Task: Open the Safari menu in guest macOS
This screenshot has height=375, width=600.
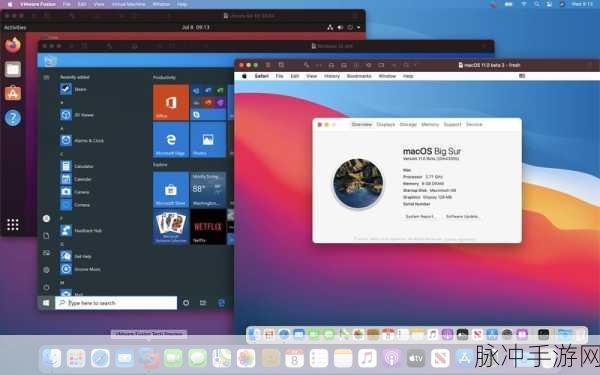Action: [x=261, y=76]
